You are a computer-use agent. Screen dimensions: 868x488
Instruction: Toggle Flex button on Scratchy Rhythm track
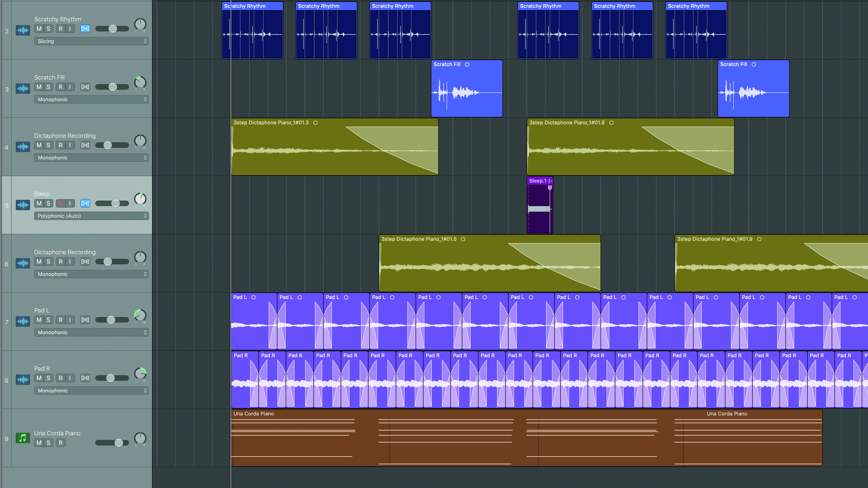[x=85, y=29]
